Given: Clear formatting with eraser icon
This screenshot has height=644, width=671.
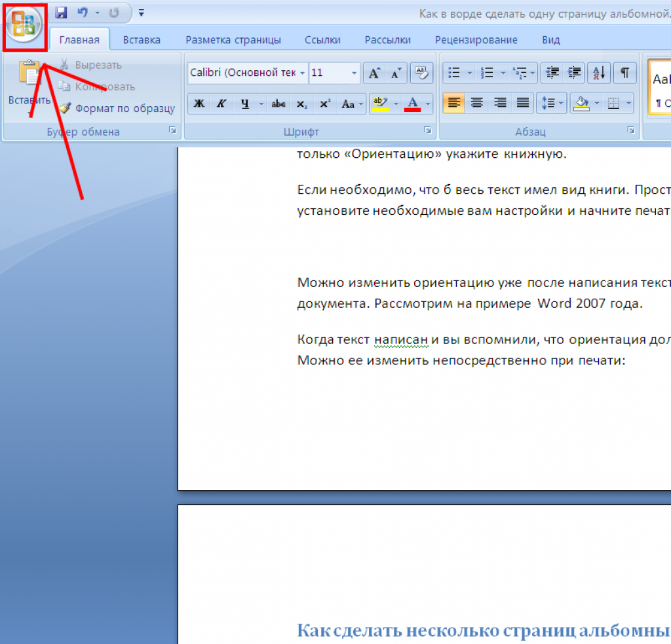Looking at the screenshot, I should coord(421,73).
